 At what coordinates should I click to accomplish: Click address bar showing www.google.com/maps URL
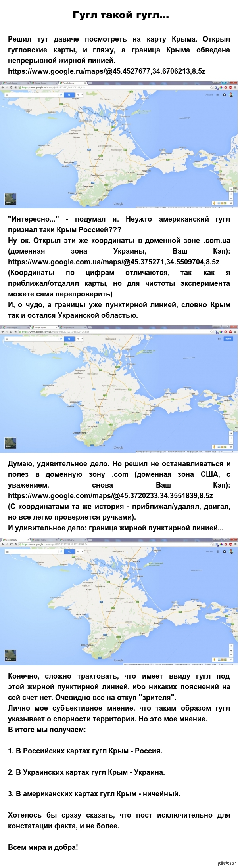point(115,544)
